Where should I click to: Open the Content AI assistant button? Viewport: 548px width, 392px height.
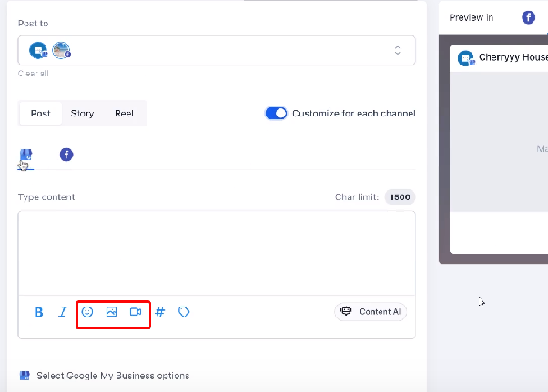[370, 311]
